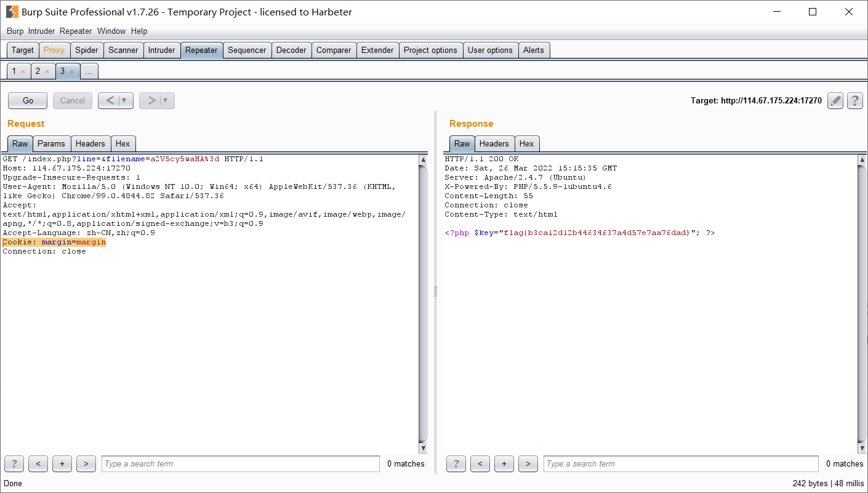The width and height of the screenshot is (868, 493).
Task: Click response pane vertical scrollbar
Action: 861,304
